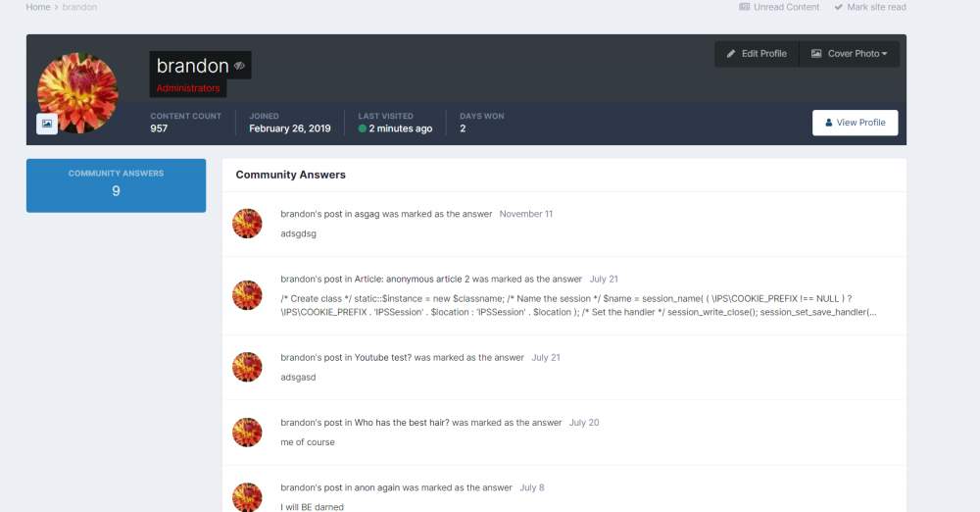
Task: Click avatar next to anon again answer
Action: (248, 497)
